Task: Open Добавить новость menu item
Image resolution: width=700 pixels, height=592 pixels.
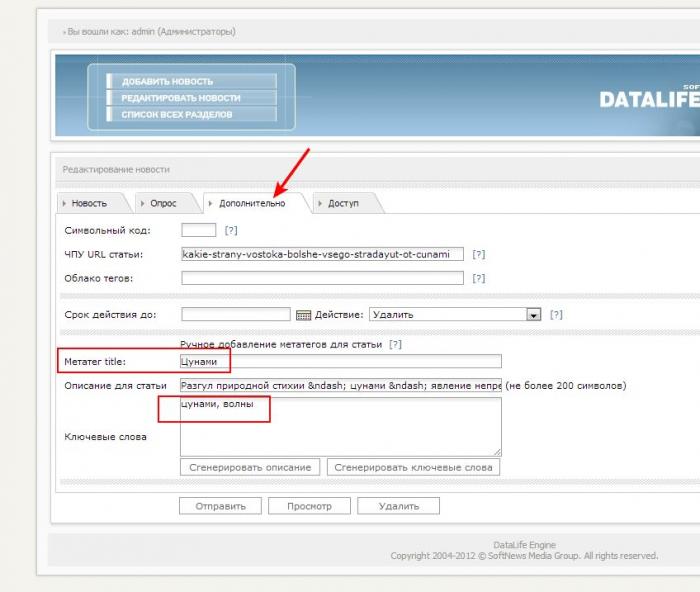Action: click(x=192, y=81)
